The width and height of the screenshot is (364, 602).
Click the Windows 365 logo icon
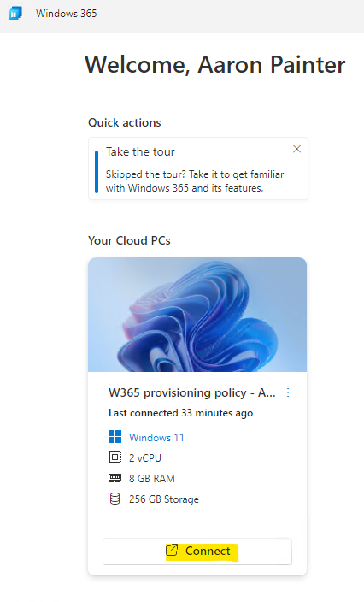tap(15, 14)
